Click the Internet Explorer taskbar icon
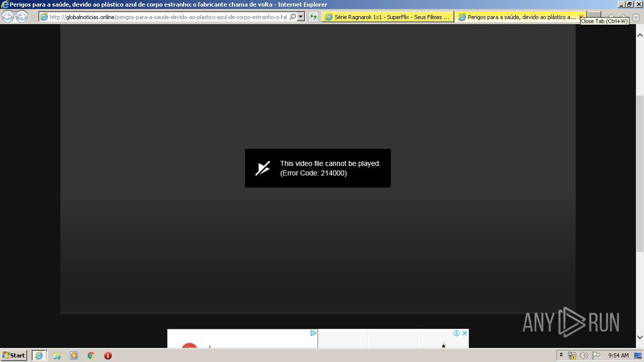 (39, 355)
